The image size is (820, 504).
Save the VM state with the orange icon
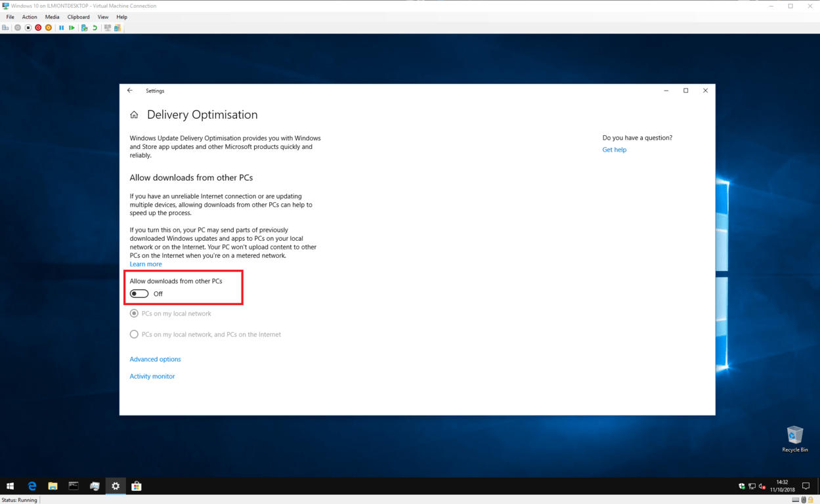point(49,28)
